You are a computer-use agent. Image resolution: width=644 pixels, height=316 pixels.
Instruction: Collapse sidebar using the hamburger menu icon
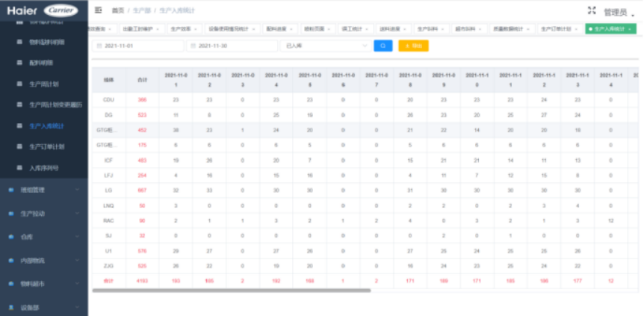point(99,10)
